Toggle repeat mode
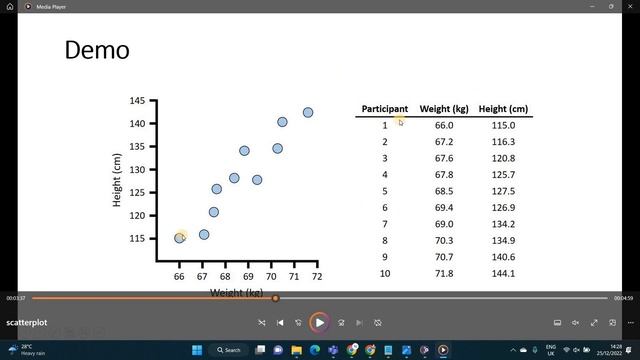Viewport: 640px width, 360px height. pyautogui.click(x=378, y=323)
